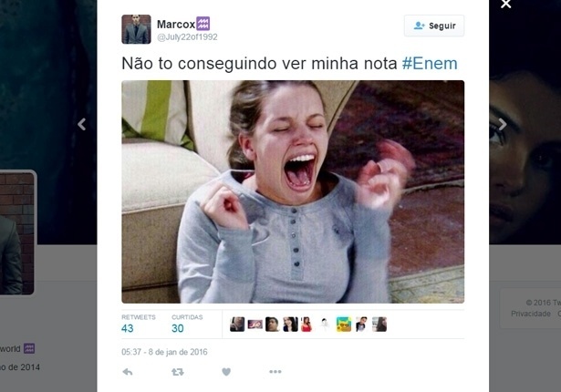Go to next tweet with right arrow

tap(503, 124)
